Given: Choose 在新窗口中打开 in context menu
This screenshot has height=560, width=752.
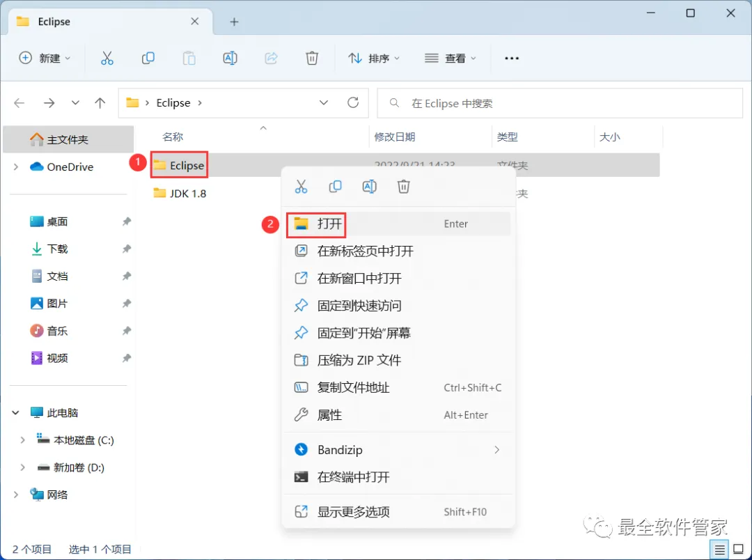Looking at the screenshot, I should 398,279.
